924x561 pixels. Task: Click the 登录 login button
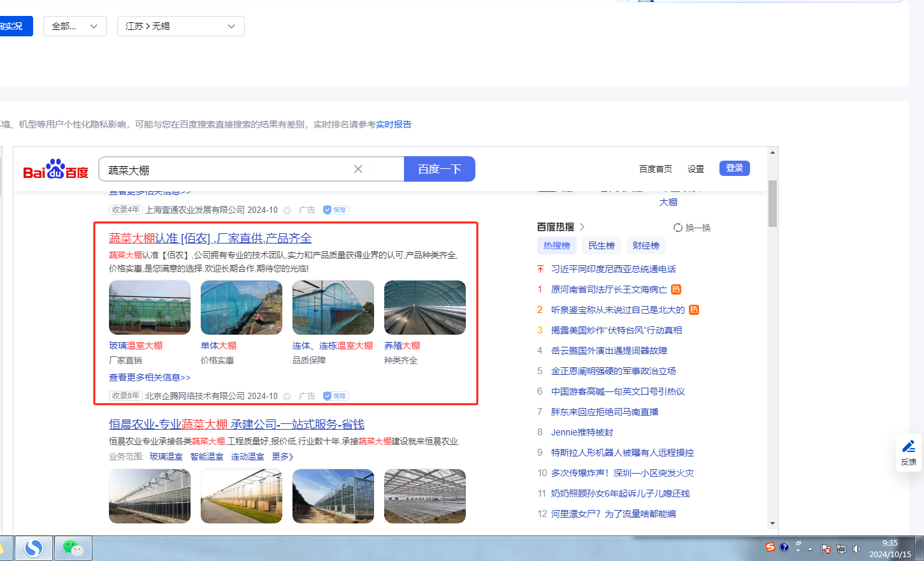(x=734, y=168)
